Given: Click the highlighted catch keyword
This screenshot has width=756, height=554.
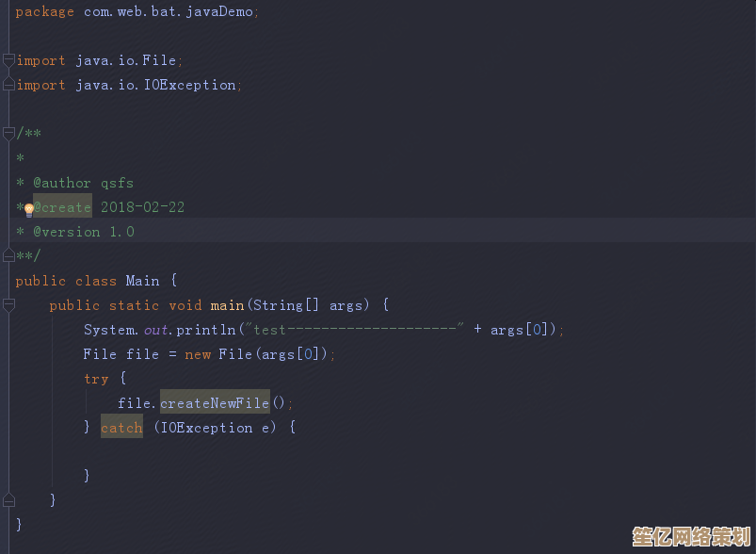Looking at the screenshot, I should pos(121,428).
